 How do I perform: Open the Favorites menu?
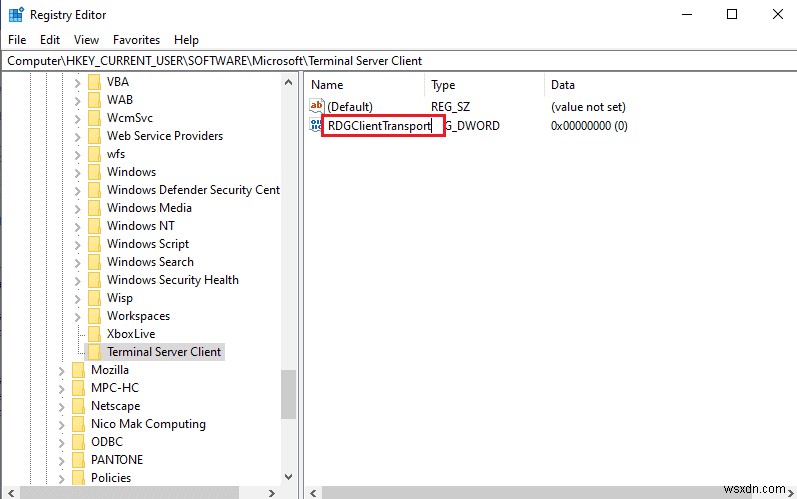pyautogui.click(x=136, y=40)
